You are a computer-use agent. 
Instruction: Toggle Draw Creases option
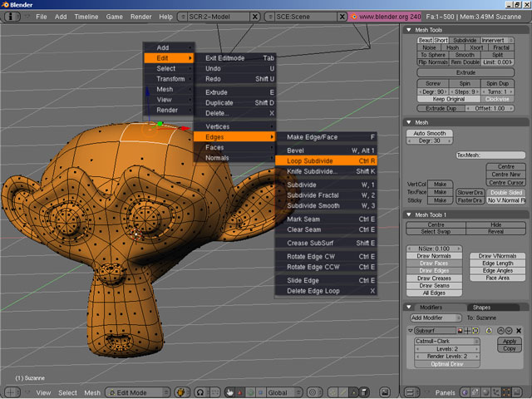(434, 278)
